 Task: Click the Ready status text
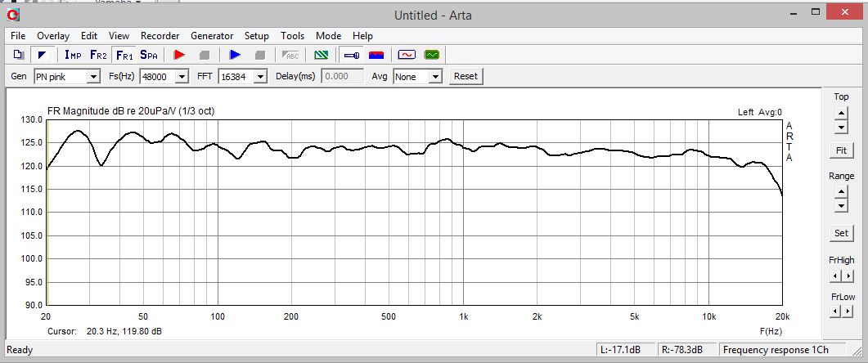click(x=20, y=350)
